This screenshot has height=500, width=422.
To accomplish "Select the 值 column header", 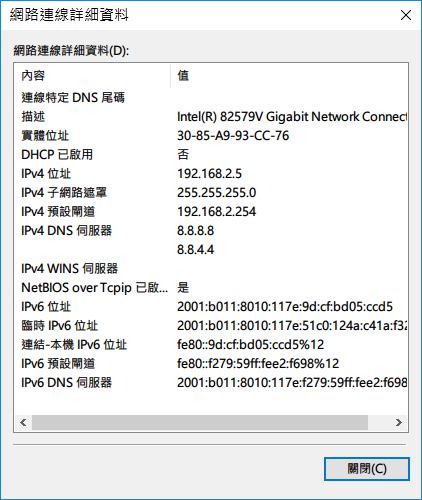I will (289, 76).
